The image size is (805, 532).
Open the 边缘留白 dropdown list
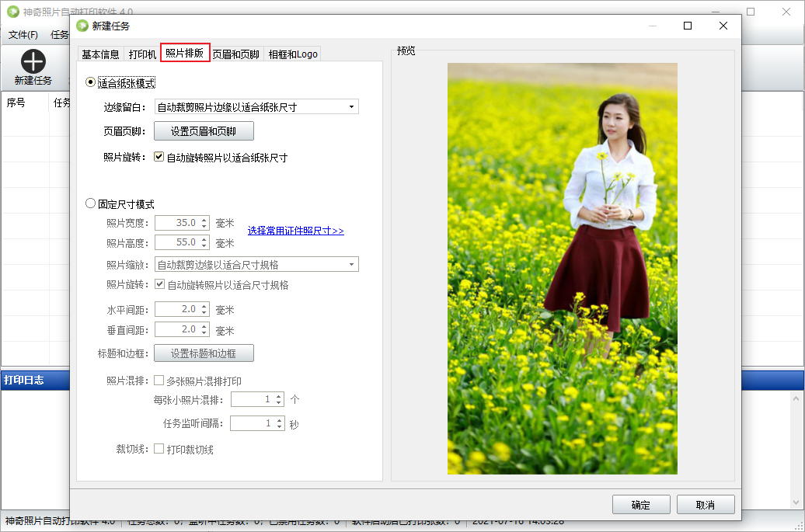click(x=351, y=107)
